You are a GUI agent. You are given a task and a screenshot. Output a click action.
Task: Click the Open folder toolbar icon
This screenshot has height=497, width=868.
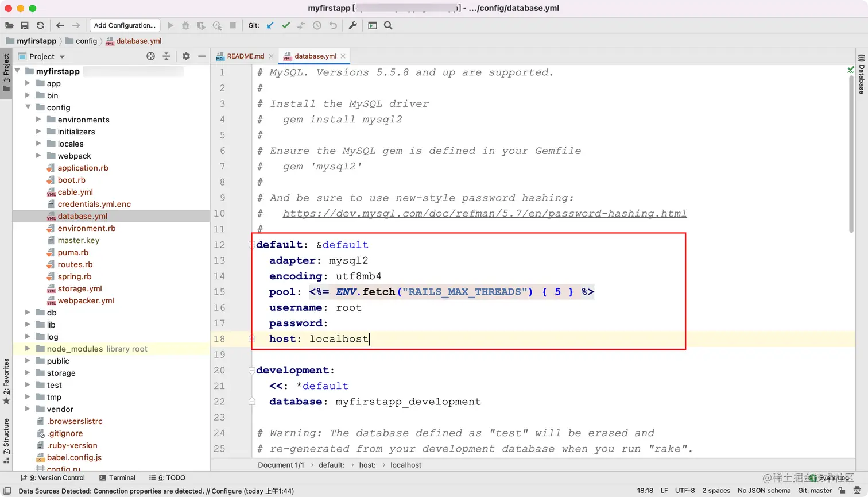9,25
